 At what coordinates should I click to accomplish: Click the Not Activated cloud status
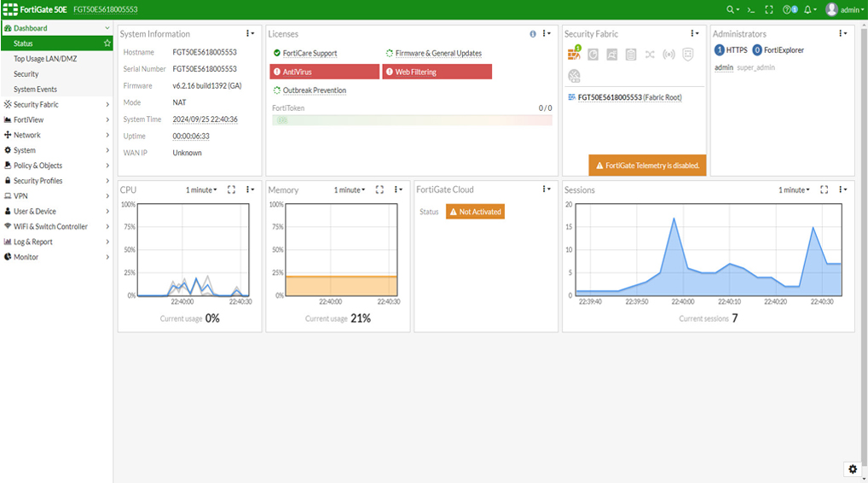click(475, 212)
